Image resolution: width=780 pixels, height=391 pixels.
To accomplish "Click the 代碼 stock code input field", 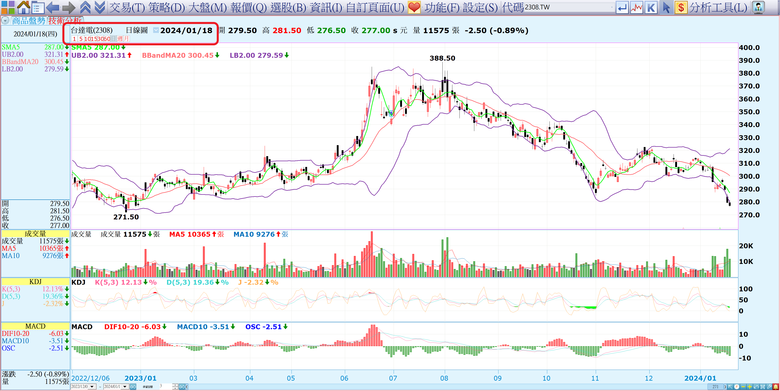I will [568, 7].
